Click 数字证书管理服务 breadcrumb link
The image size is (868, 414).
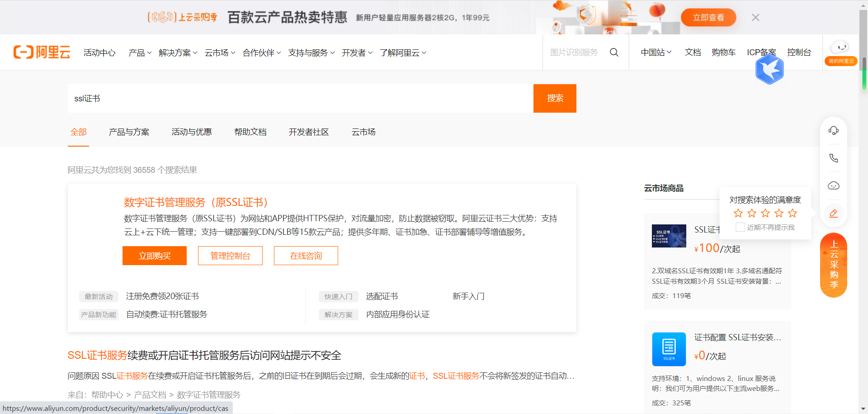click(208, 395)
